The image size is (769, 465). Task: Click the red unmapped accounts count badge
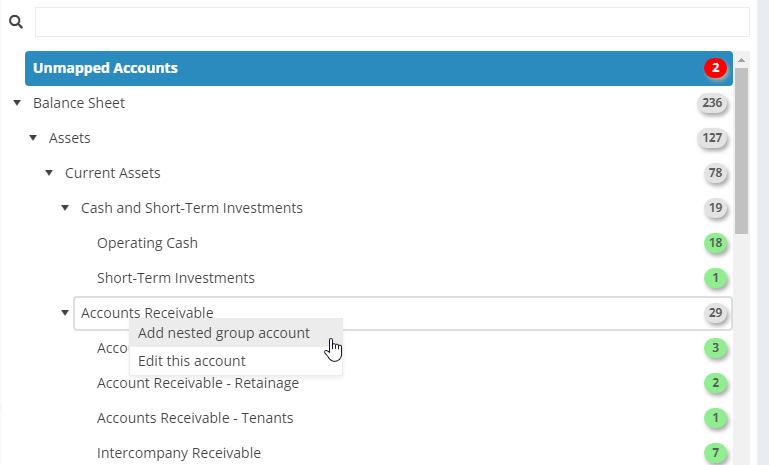pyautogui.click(x=715, y=68)
